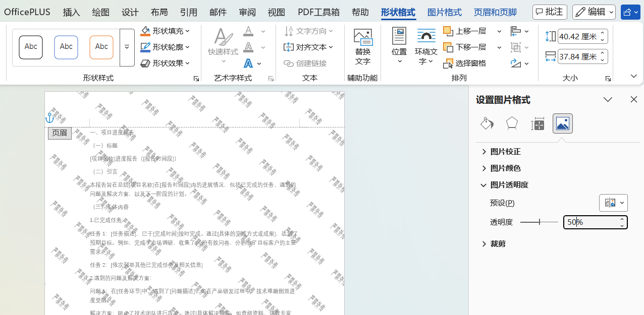Image resolution: width=644 pixels, height=315 pixels.
Task: Click the 批注 comments button
Action: [550, 12]
